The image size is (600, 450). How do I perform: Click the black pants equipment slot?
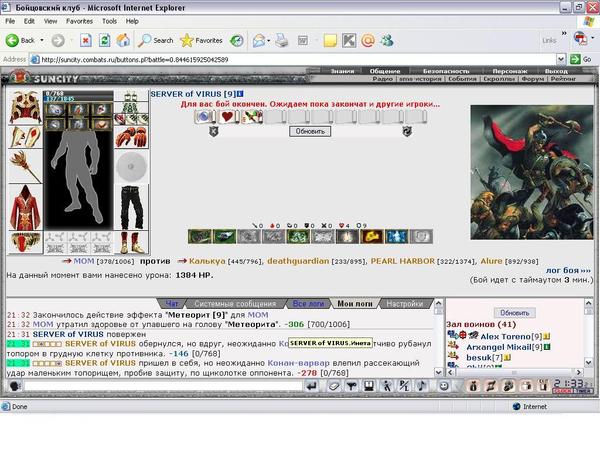(131, 207)
